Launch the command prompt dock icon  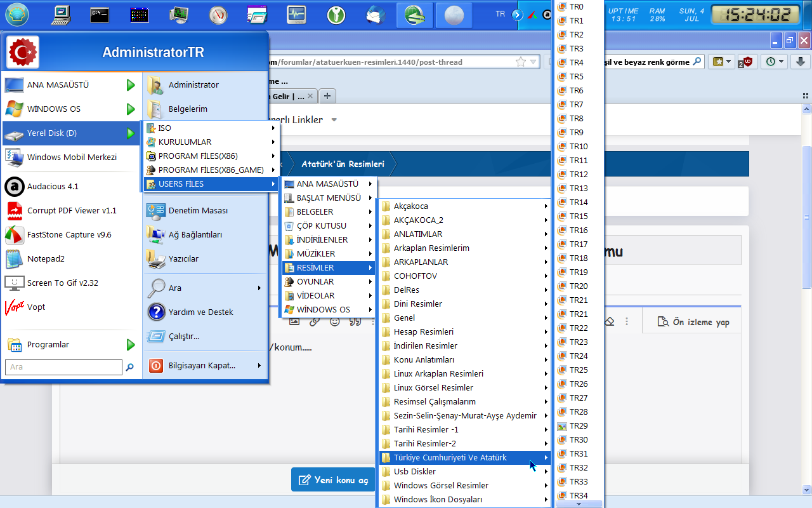click(100, 15)
